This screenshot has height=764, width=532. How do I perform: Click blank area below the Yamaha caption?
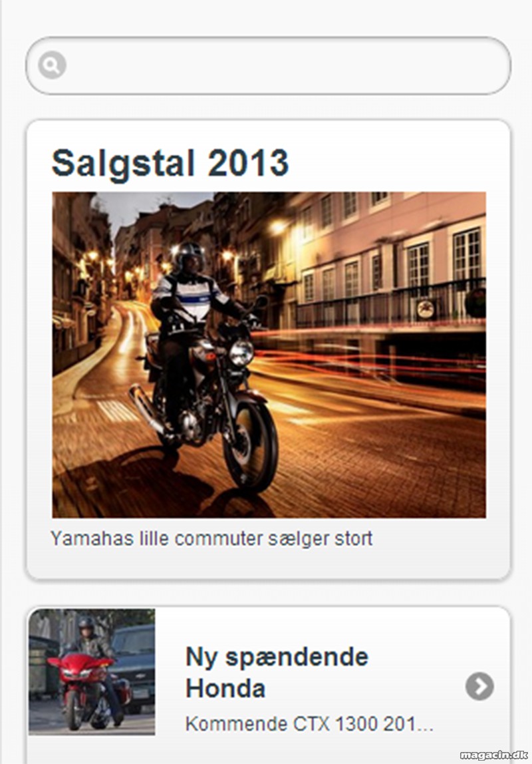pyautogui.click(x=268, y=564)
